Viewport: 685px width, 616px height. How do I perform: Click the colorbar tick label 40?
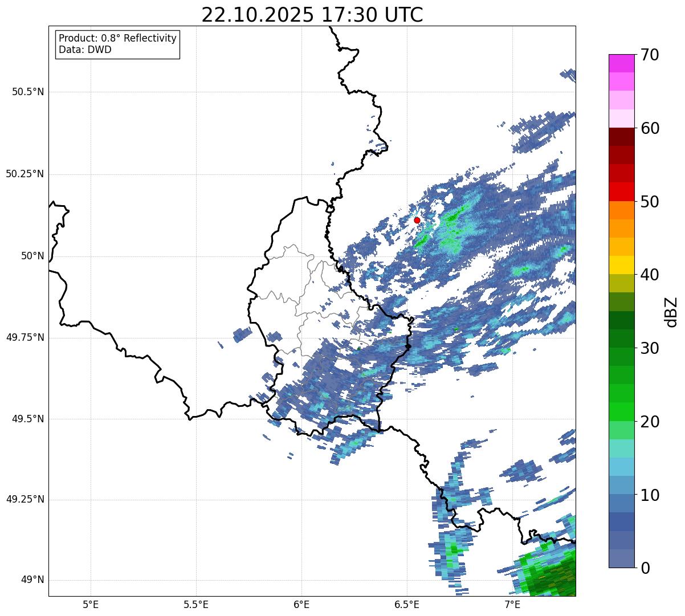coord(650,275)
